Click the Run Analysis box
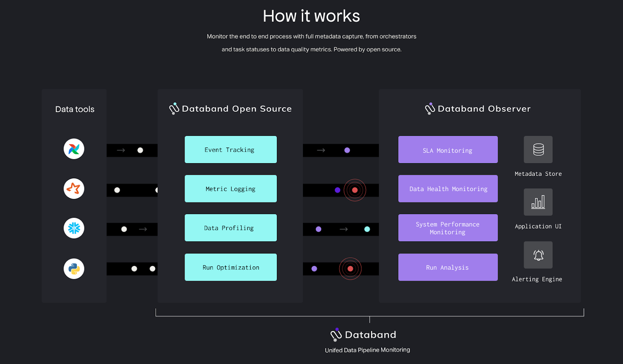Image resolution: width=623 pixels, height=364 pixels. [448, 267]
